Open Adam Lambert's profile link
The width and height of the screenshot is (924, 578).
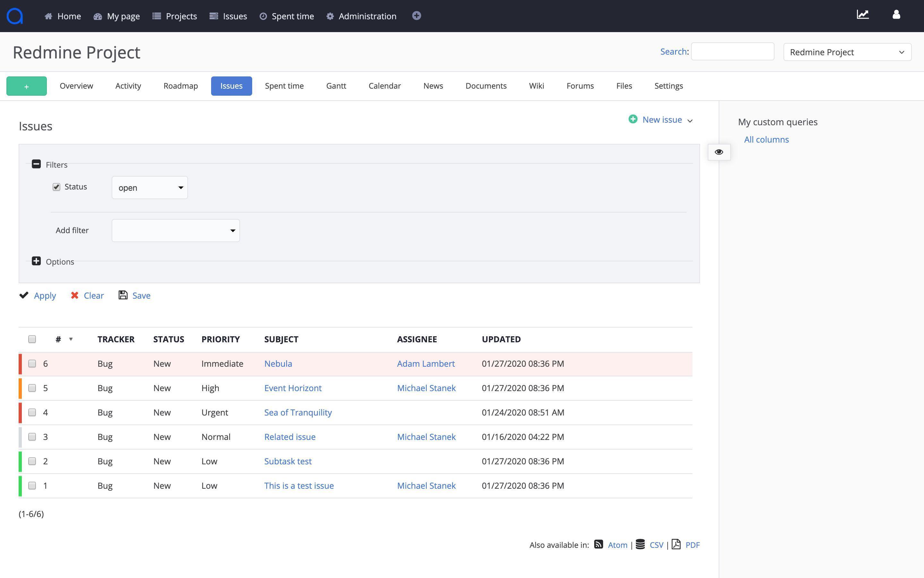(x=426, y=363)
